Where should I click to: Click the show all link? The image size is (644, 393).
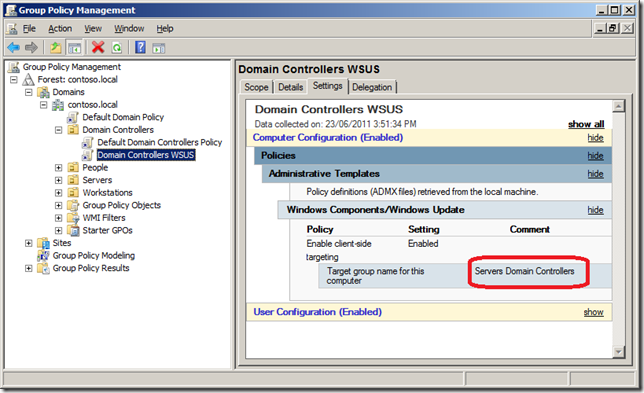[x=586, y=124]
